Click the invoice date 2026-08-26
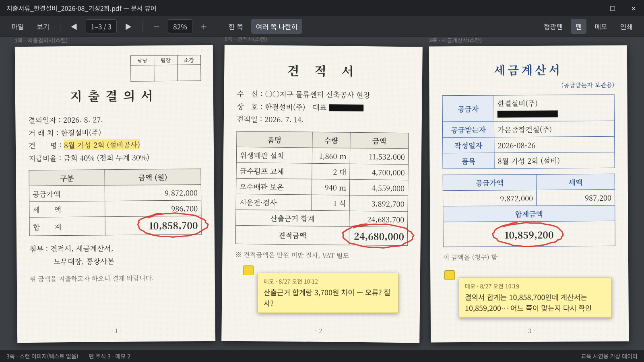 [x=516, y=146]
